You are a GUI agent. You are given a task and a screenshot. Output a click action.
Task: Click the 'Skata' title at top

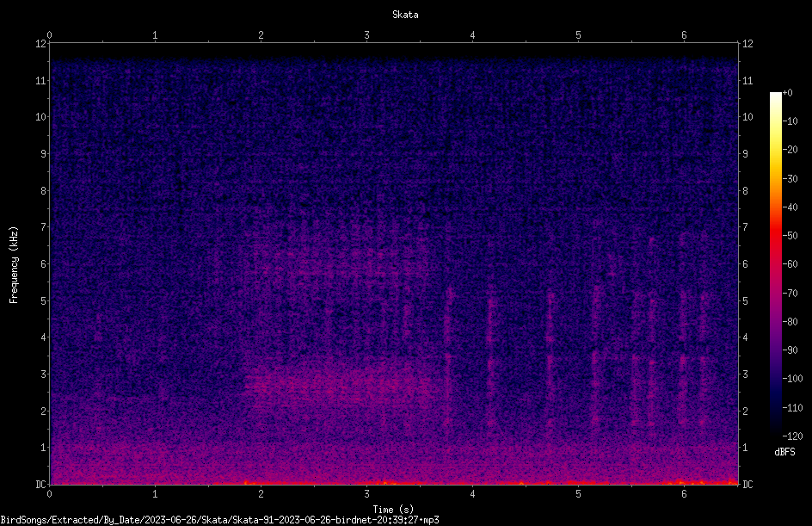pos(405,15)
